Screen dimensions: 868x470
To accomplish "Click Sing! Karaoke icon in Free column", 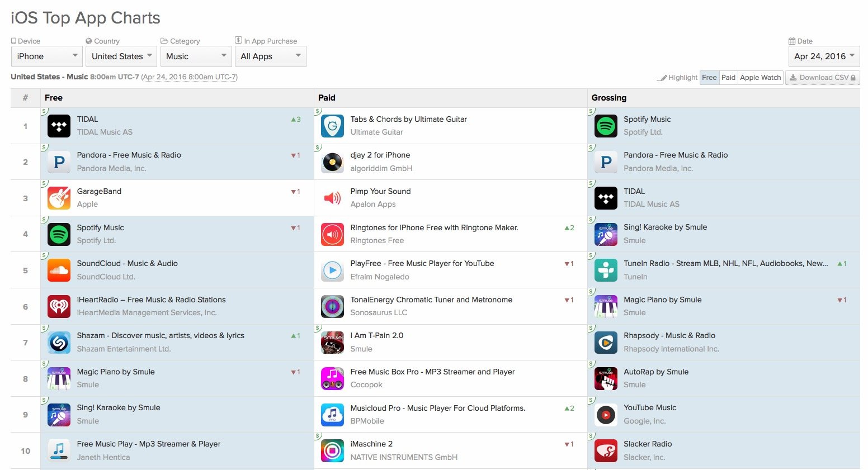I will coord(59,415).
